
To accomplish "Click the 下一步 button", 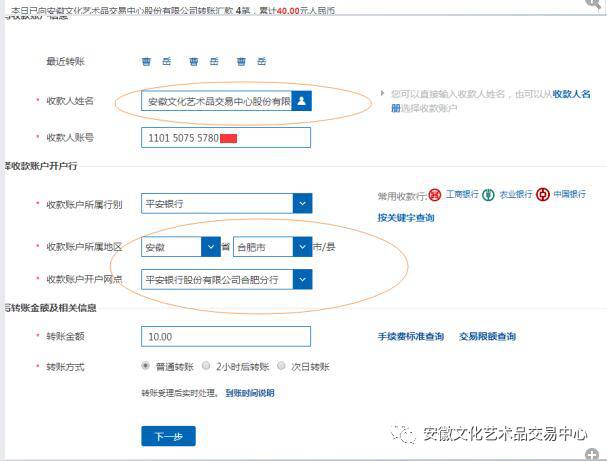I will 168,436.
